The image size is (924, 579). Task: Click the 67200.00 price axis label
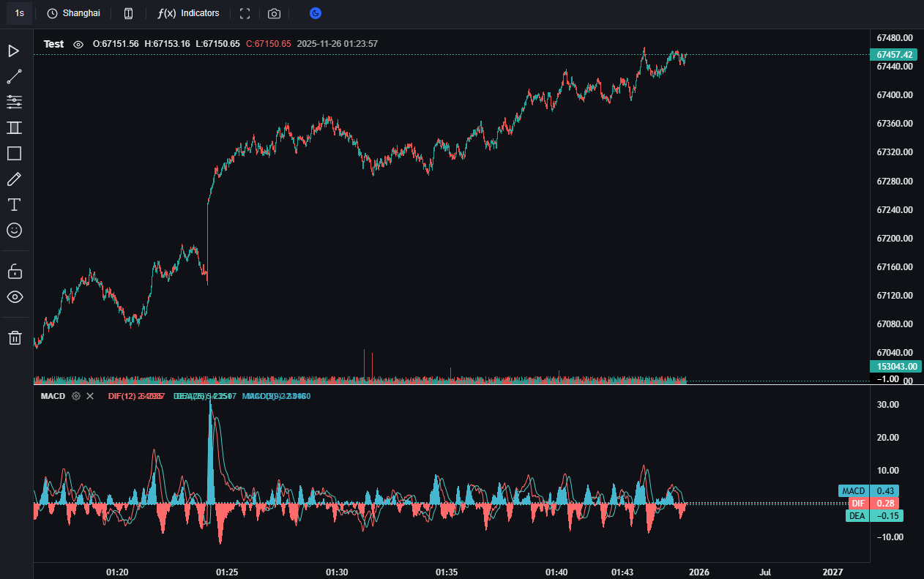[x=894, y=239]
